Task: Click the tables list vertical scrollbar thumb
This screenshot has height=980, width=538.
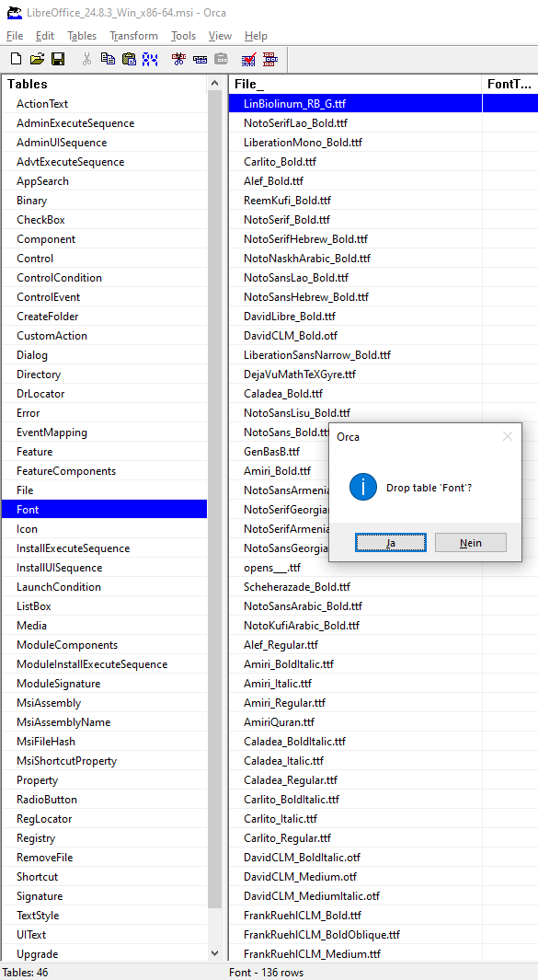Action: click(x=215, y=500)
